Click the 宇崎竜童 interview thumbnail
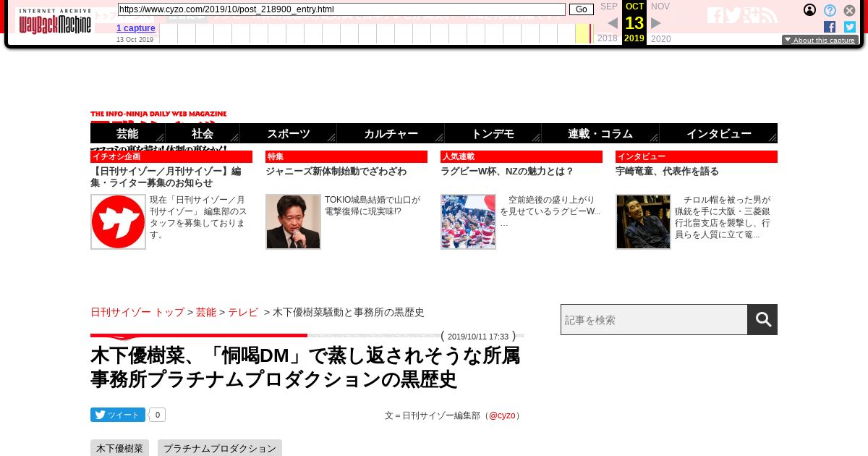868x456 pixels. tap(643, 221)
